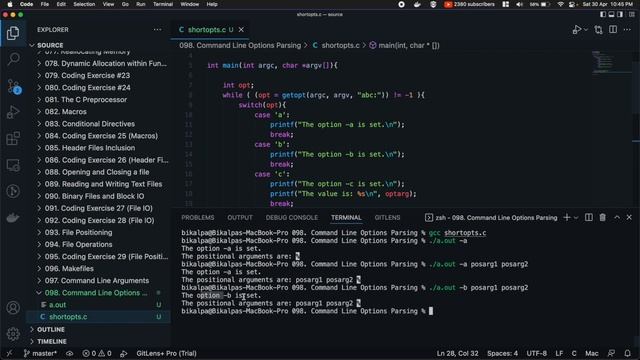Switch to the DEBUG CONSOLE tab

[x=292, y=218]
